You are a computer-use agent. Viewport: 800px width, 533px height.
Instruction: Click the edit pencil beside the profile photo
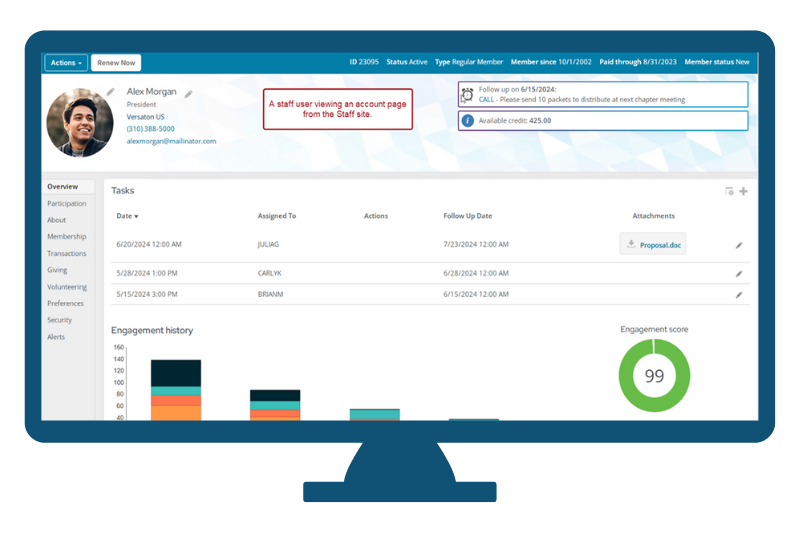pos(110,92)
